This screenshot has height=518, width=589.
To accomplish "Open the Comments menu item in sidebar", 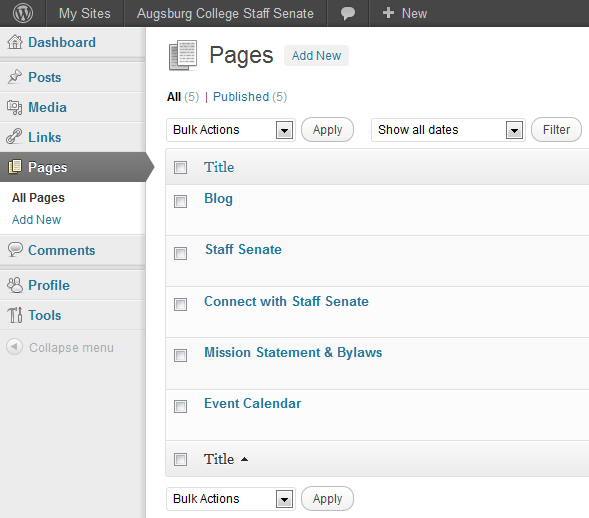I will tap(62, 250).
